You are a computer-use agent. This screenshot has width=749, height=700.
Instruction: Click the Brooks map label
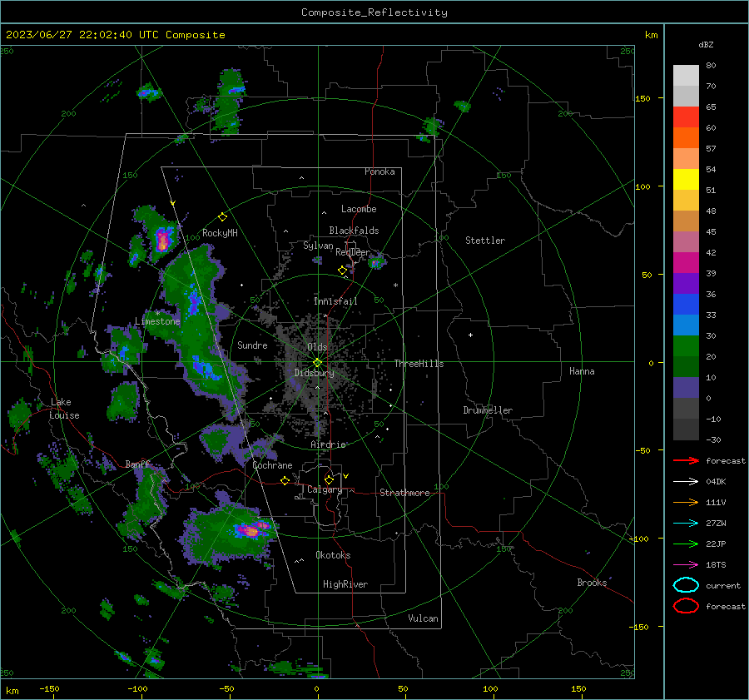[x=592, y=583]
